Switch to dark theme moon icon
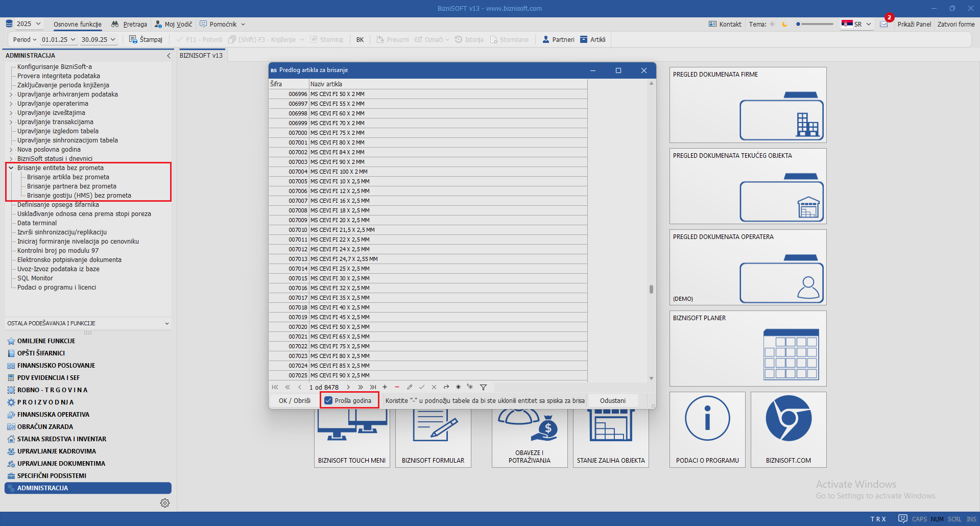The image size is (980, 526). [x=784, y=25]
